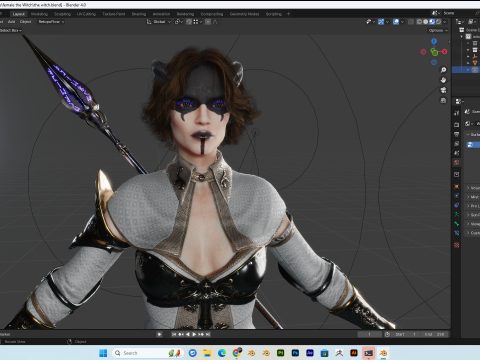Image resolution: width=480 pixels, height=360 pixels.
Task: Click the Scene name field
Action: [x=457, y=13]
